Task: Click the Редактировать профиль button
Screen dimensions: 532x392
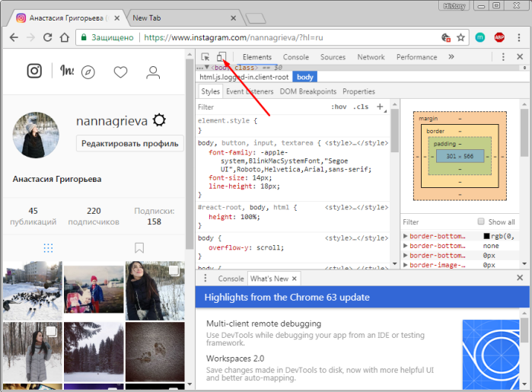Action: 130,143
